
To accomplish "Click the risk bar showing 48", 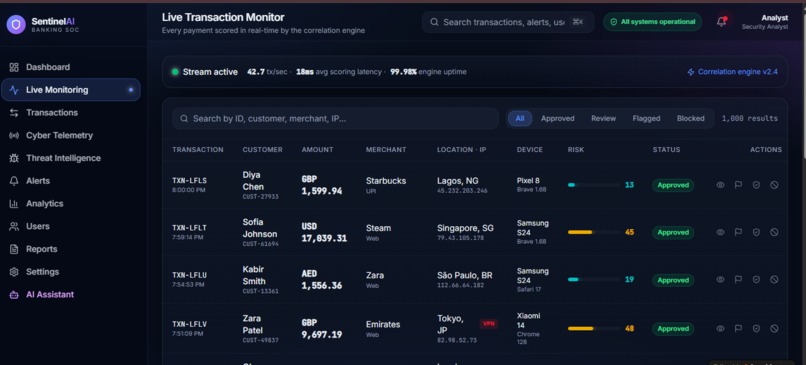I will point(594,328).
